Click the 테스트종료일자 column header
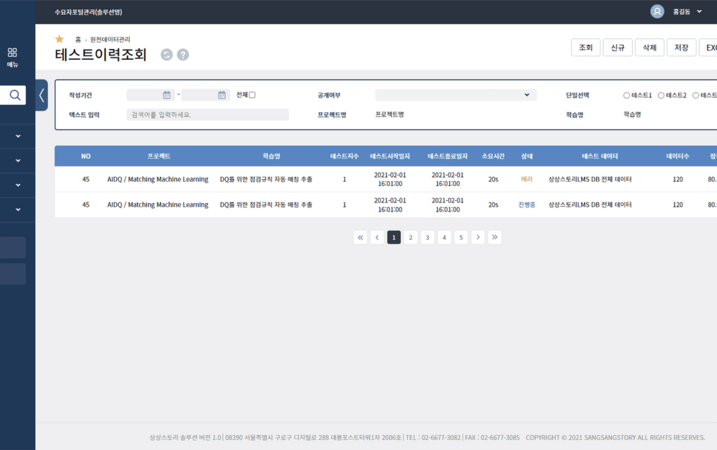This screenshot has width=717, height=450. coord(448,156)
